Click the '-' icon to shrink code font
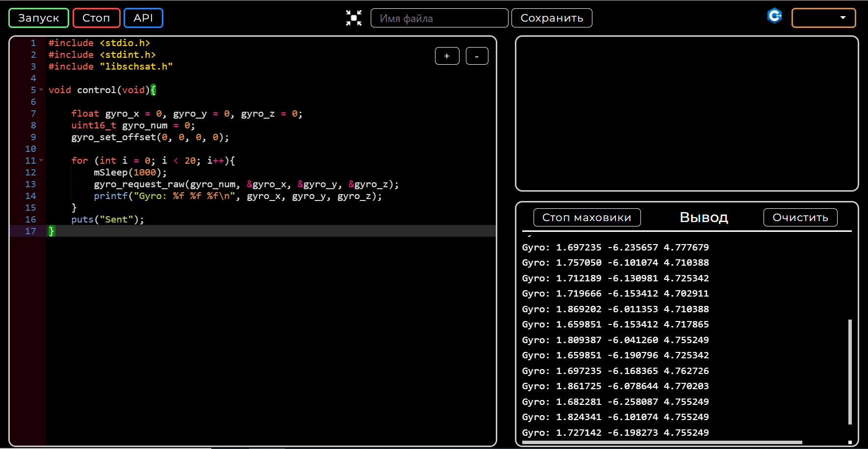The width and height of the screenshot is (868, 449). tap(476, 56)
